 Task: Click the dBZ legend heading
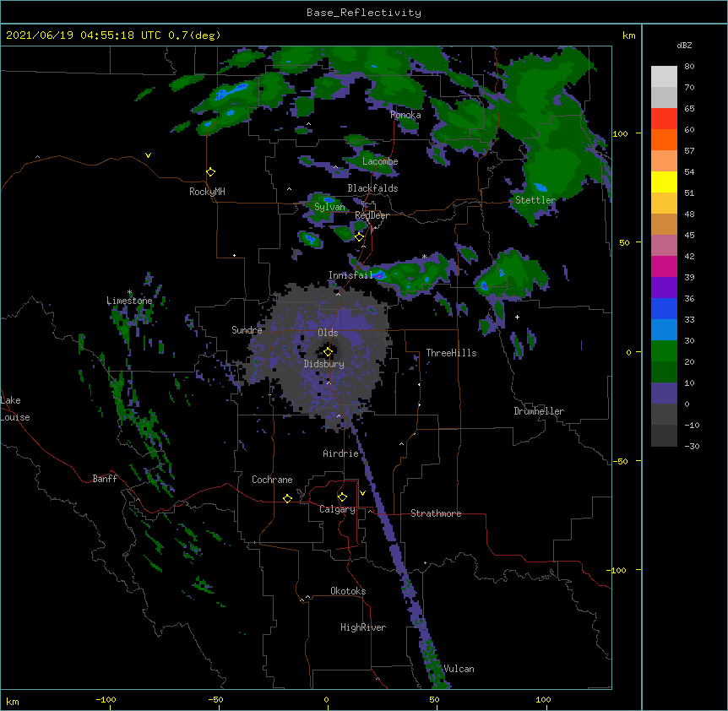[x=684, y=46]
